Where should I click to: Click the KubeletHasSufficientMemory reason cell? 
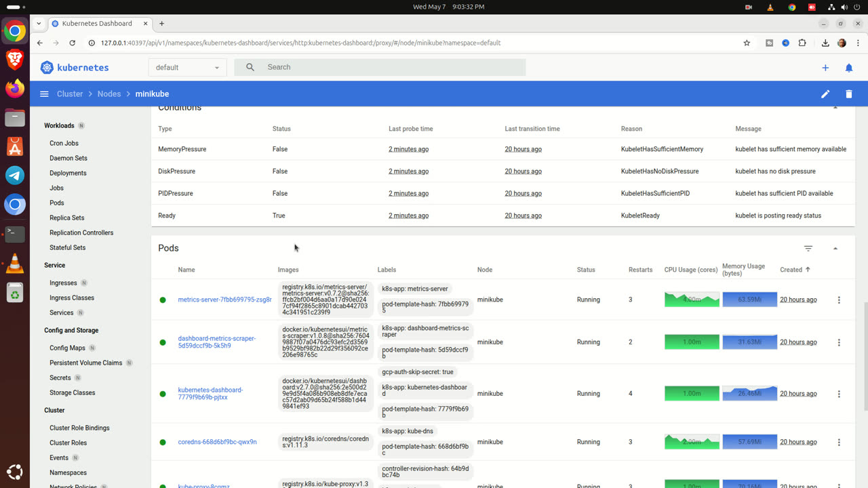click(x=662, y=149)
